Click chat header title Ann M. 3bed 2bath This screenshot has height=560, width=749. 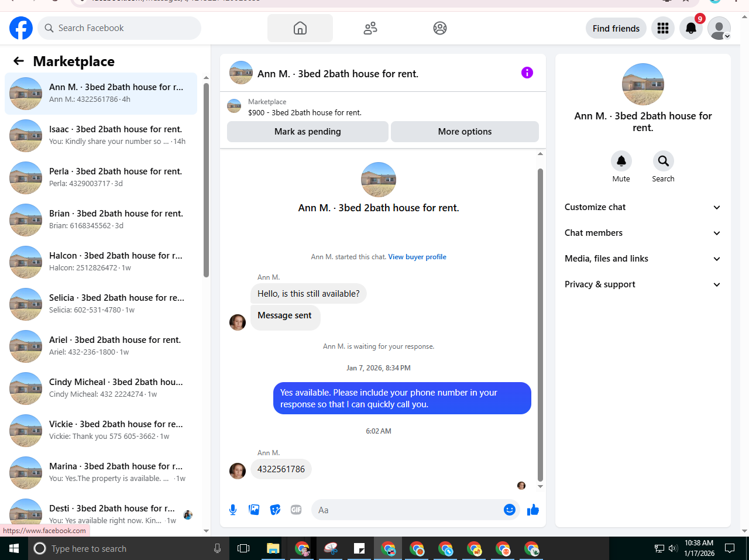[338, 74]
